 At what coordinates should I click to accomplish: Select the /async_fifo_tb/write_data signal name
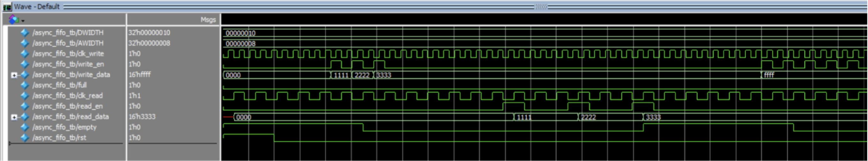tap(71, 75)
